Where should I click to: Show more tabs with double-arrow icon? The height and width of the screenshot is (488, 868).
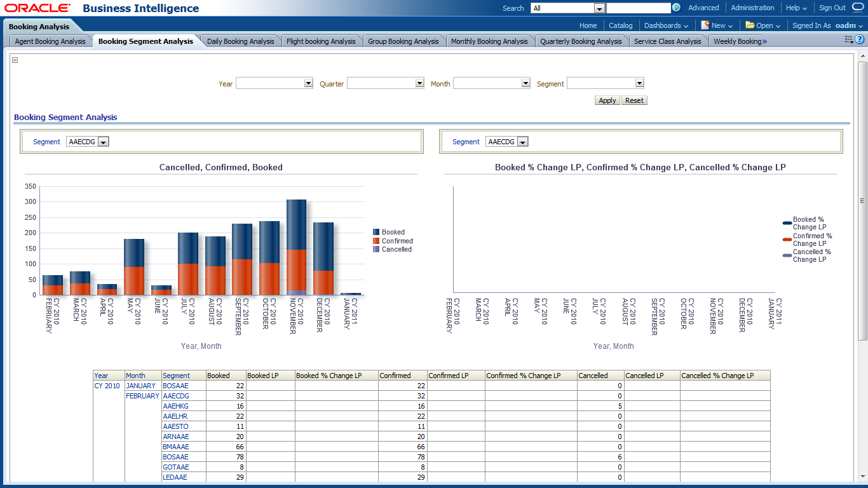pyautogui.click(x=764, y=41)
